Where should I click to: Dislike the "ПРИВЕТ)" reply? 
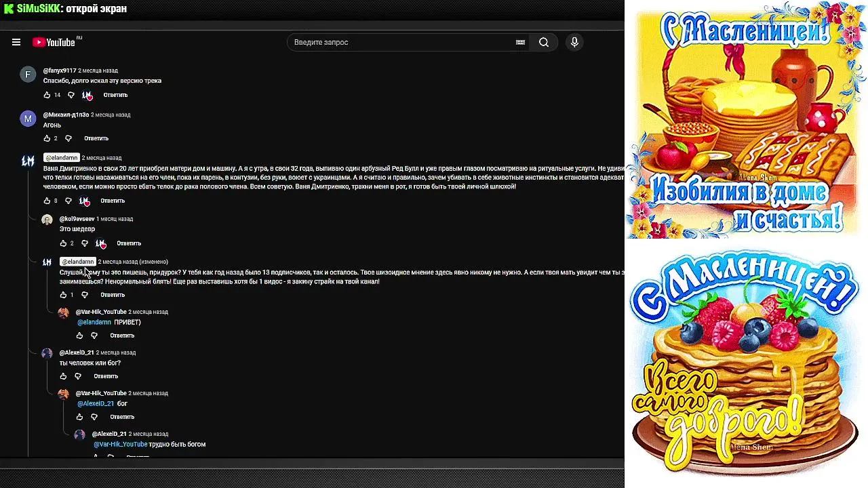pyautogui.click(x=94, y=335)
